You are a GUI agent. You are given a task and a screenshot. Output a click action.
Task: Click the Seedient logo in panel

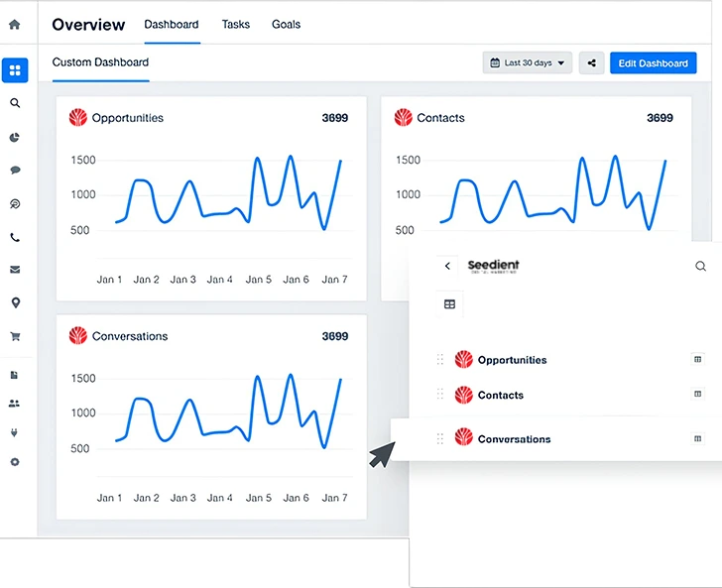click(493, 266)
